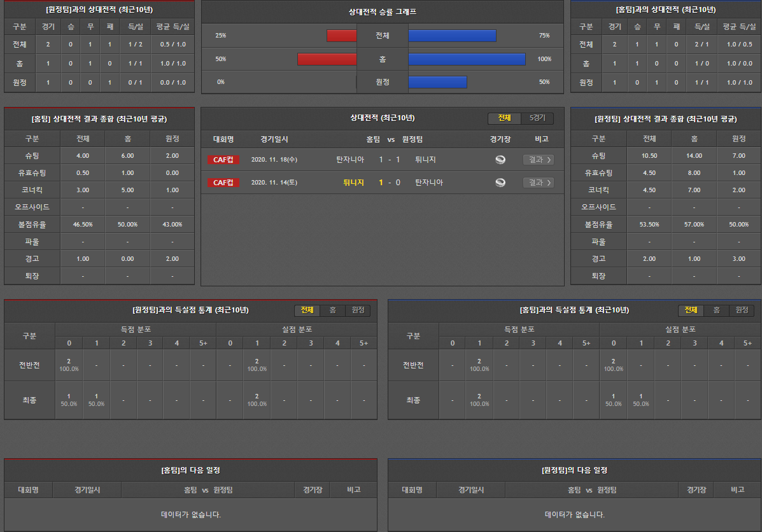The image size is (762, 532).
Task: Switch to the 5경기 tab in 상대전적
Action: (x=537, y=118)
